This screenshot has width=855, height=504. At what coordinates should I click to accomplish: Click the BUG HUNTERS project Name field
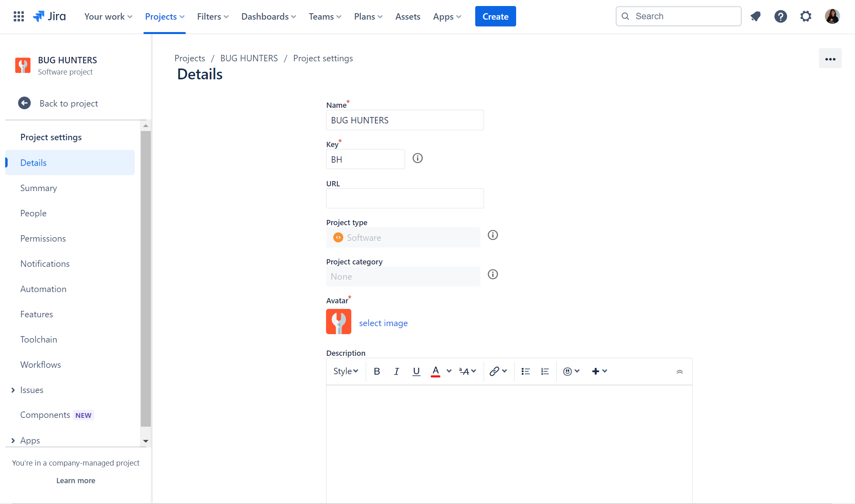[x=405, y=120]
